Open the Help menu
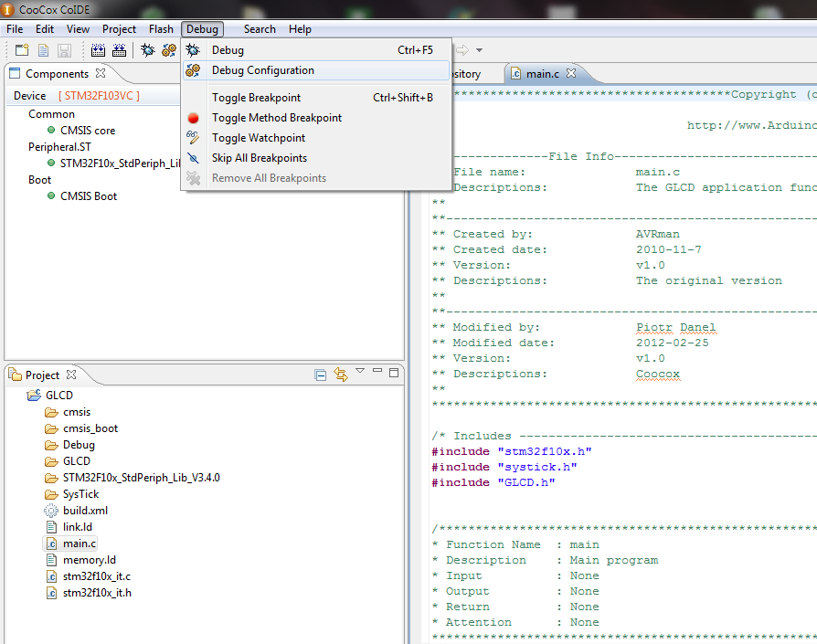 click(300, 29)
